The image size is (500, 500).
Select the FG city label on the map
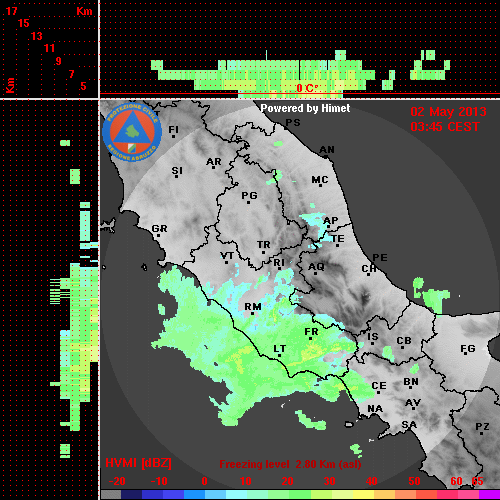(467, 349)
